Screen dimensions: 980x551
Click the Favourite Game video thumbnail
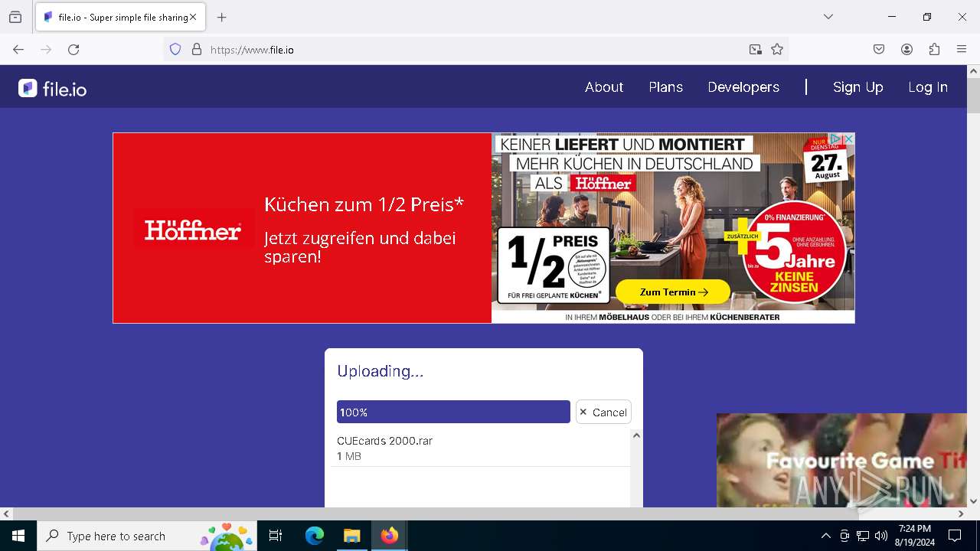pos(841,460)
